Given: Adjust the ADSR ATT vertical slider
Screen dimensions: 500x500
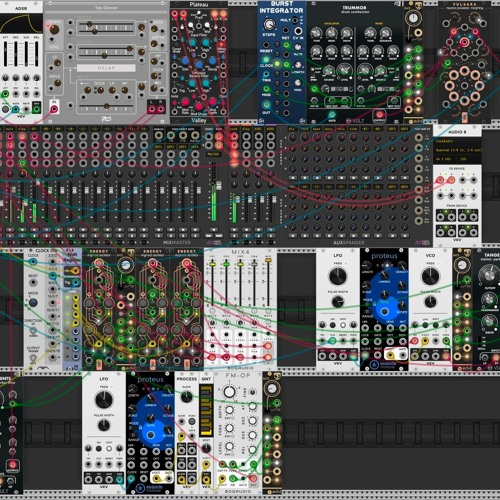Looking at the screenshot, I should (x=6, y=53).
